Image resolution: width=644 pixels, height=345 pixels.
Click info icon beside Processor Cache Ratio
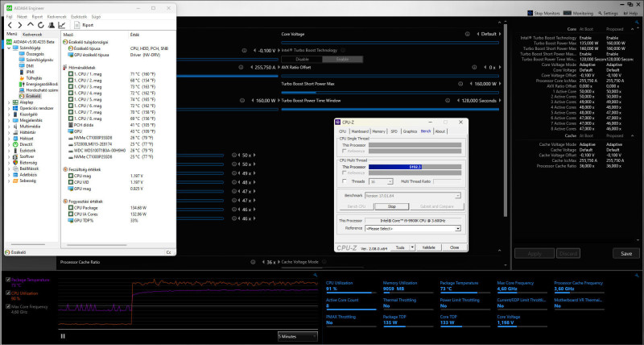tap(253, 262)
